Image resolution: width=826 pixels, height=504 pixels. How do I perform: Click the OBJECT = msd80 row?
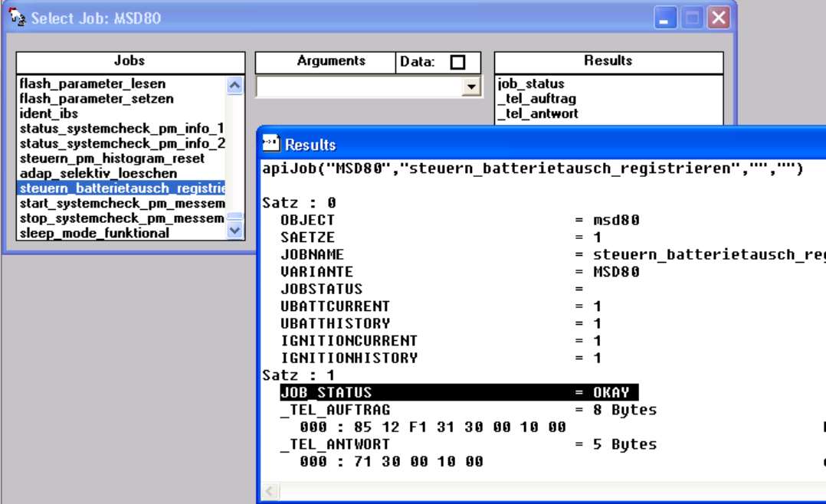[x=460, y=220]
